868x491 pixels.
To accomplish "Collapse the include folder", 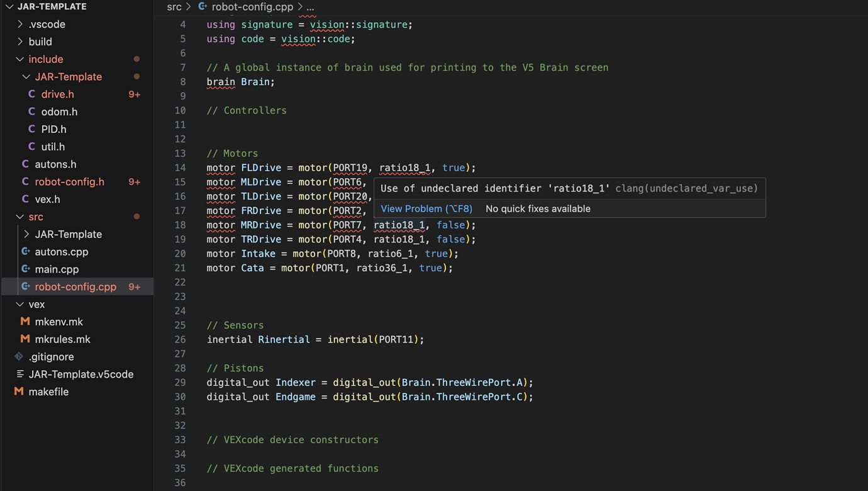I will 20,59.
